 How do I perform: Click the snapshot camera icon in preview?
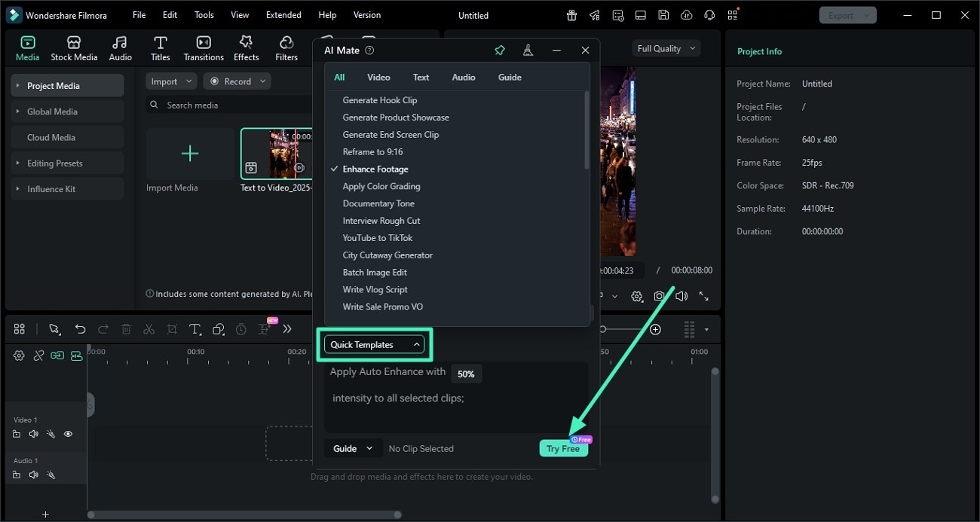(x=660, y=296)
